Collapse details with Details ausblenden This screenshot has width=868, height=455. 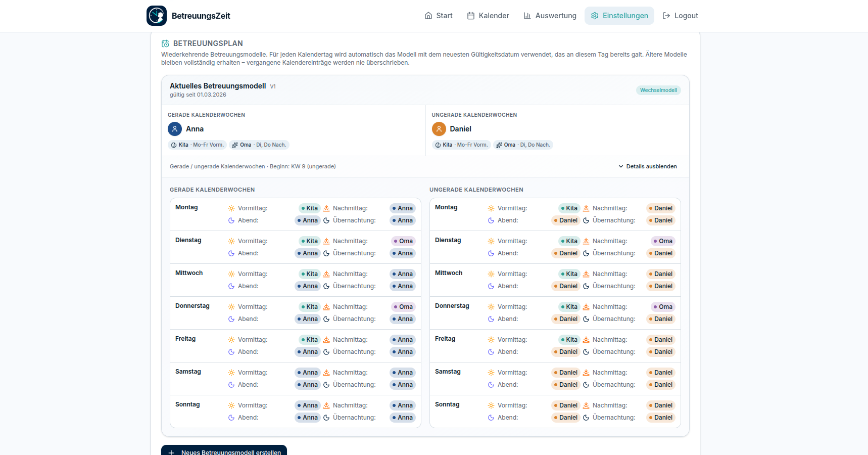coord(648,166)
